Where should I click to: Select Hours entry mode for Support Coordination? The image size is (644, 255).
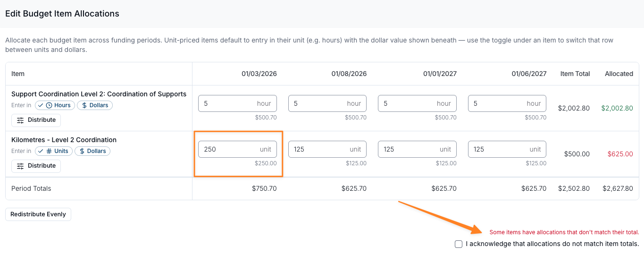tap(55, 105)
